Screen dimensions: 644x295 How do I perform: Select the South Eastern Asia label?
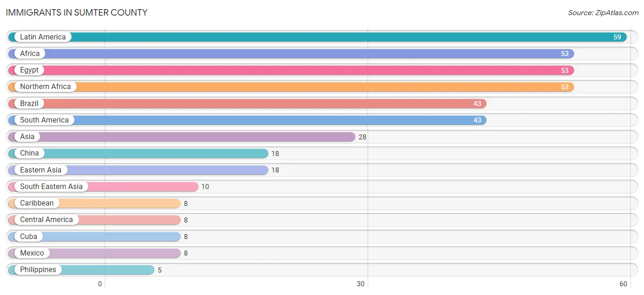tap(51, 187)
